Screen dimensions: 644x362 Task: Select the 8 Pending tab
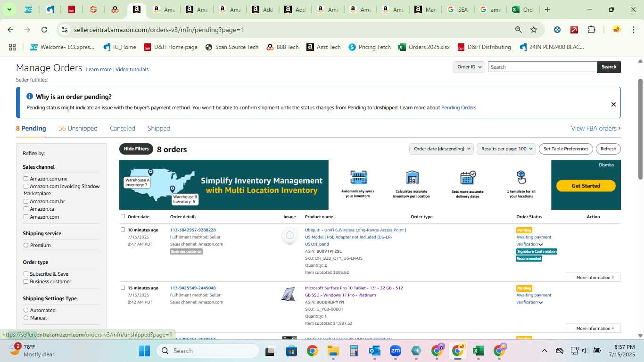(31, 128)
